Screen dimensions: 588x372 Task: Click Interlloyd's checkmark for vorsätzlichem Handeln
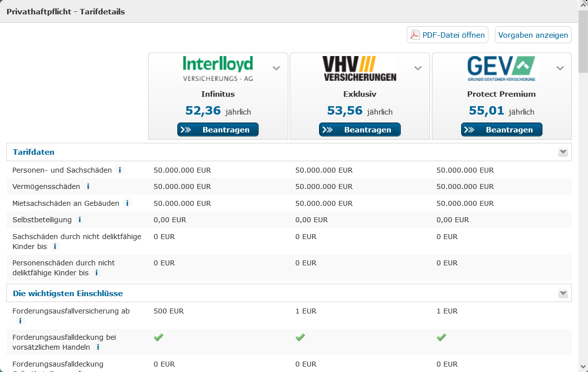point(159,337)
